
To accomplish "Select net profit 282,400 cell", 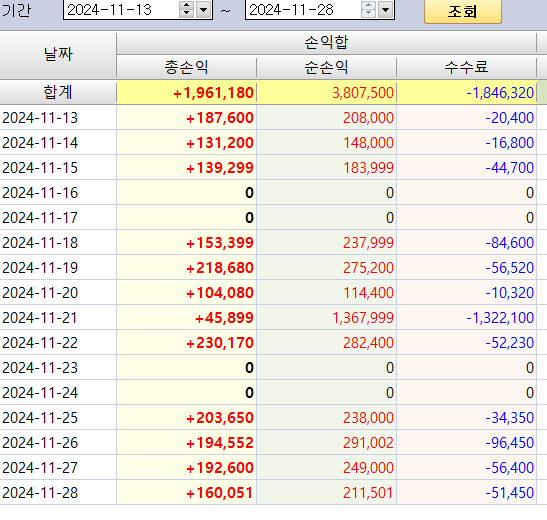I will click(327, 342).
